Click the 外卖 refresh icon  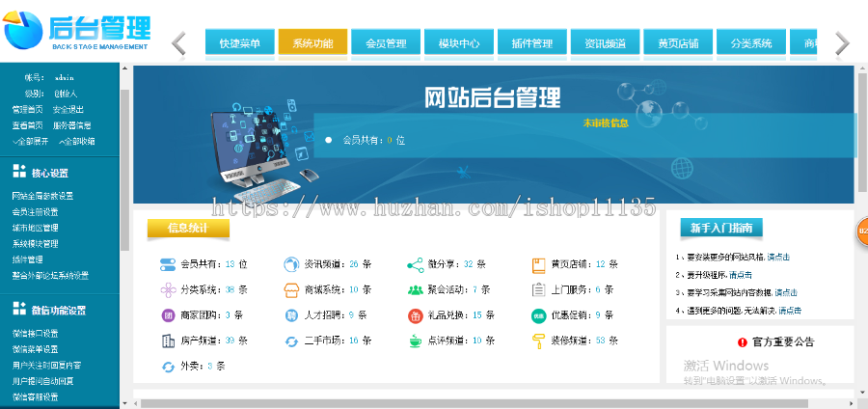(x=168, y=367)
